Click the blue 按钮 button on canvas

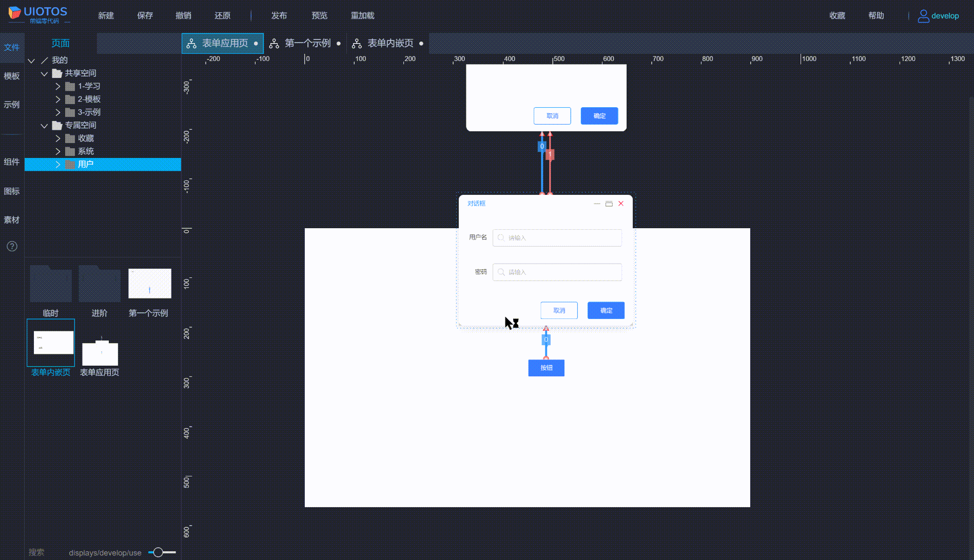(x=547, y=368)
